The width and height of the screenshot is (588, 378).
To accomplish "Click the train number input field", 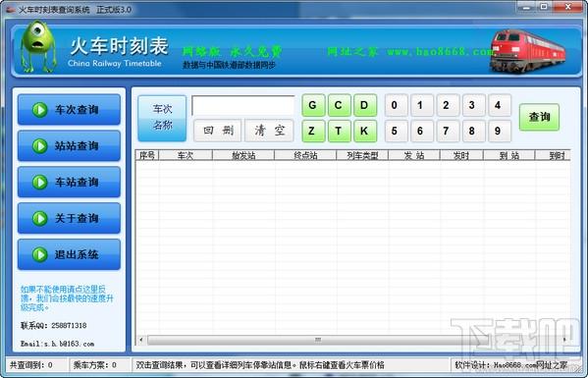I will [243, 105].
